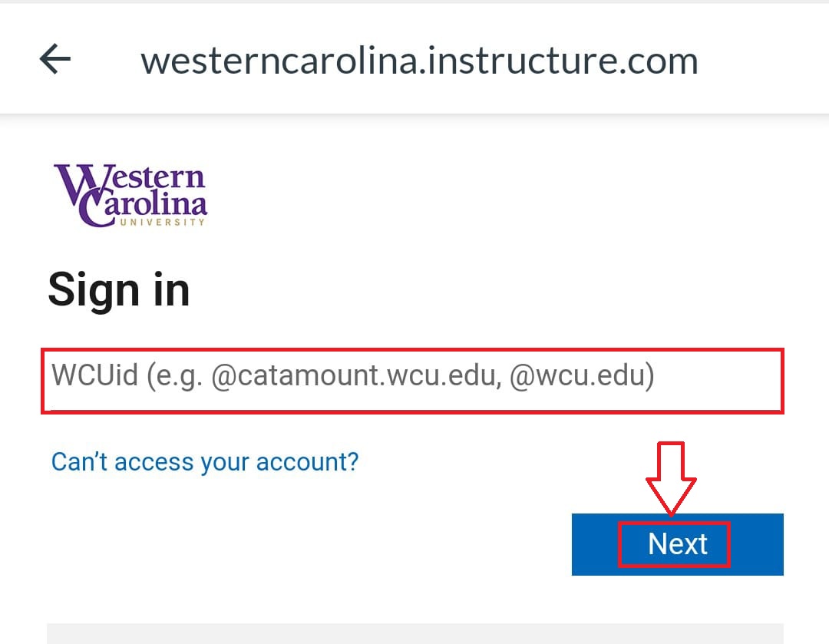Click the Sign in heading

tap(119, 290)
